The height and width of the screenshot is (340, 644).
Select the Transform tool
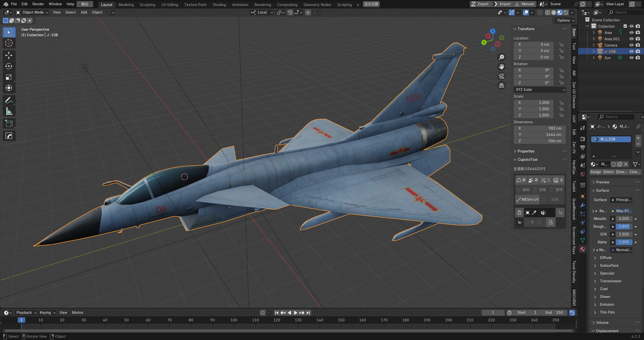pyautogui.click(x=9, y=88)
